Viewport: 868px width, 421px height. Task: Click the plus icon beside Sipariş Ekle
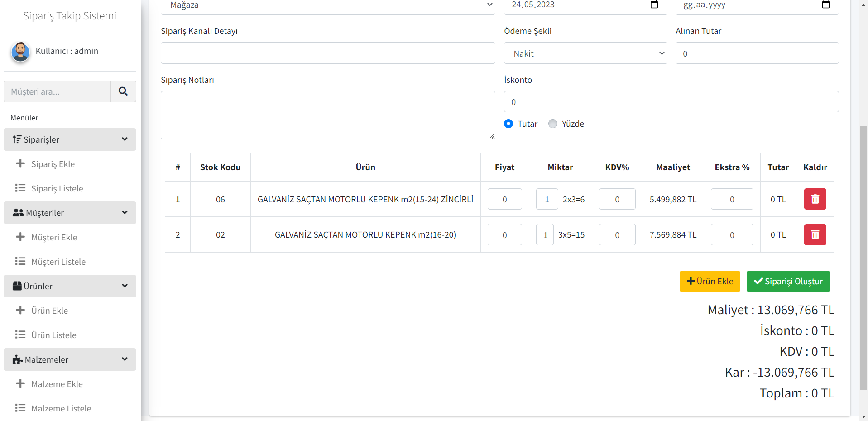(20, 164)
